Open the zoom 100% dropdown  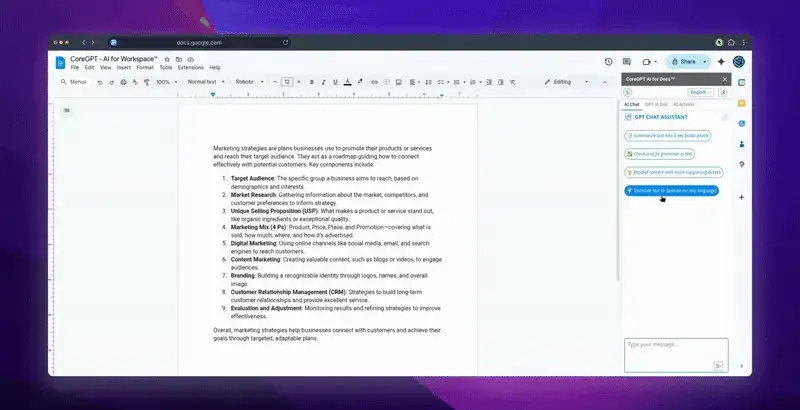point(165,82)
